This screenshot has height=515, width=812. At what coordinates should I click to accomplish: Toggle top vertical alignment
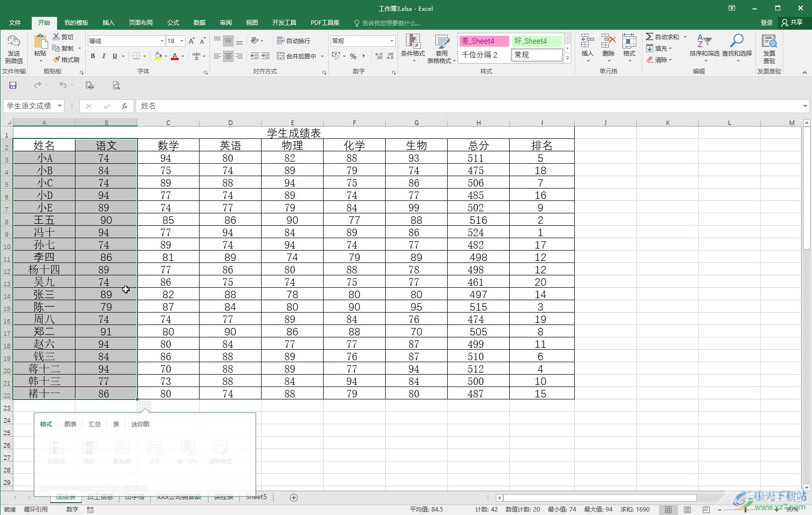tap(217, 41)
